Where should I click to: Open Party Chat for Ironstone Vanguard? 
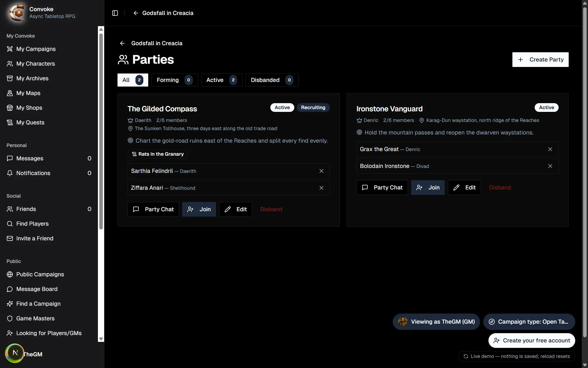[x=382, y=188]
